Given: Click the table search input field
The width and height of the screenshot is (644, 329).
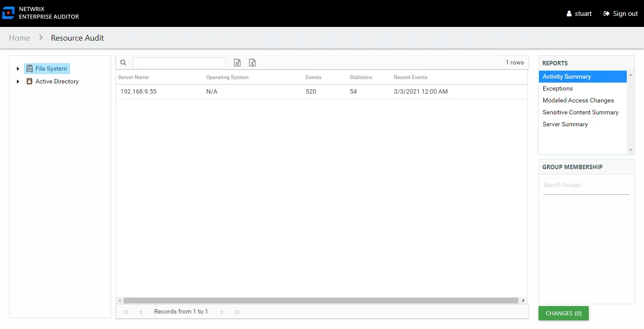Looking at the screenshot, I should point(179,63).
